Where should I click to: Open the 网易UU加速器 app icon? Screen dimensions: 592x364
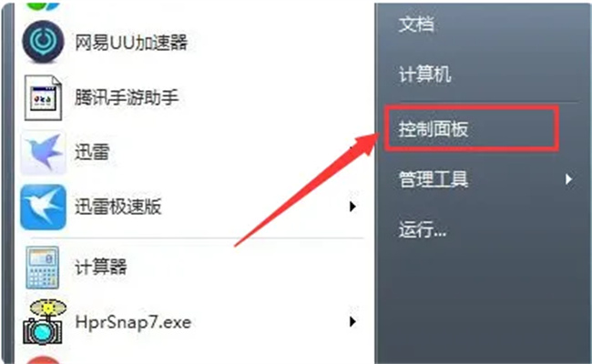click(x=43, y=42)
